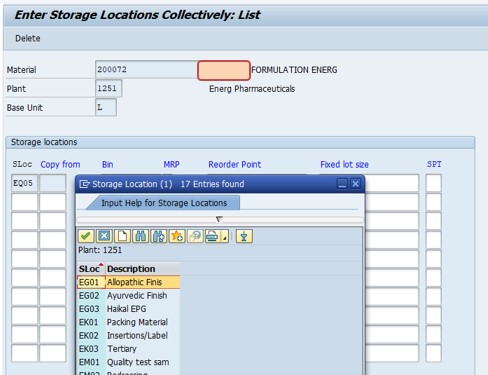Click the Delete button
Viewport: 488px width, 375px height.
(x=28, y=38)
